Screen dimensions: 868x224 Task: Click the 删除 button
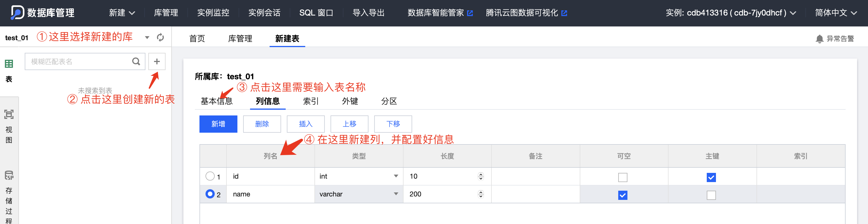(262, 124)
